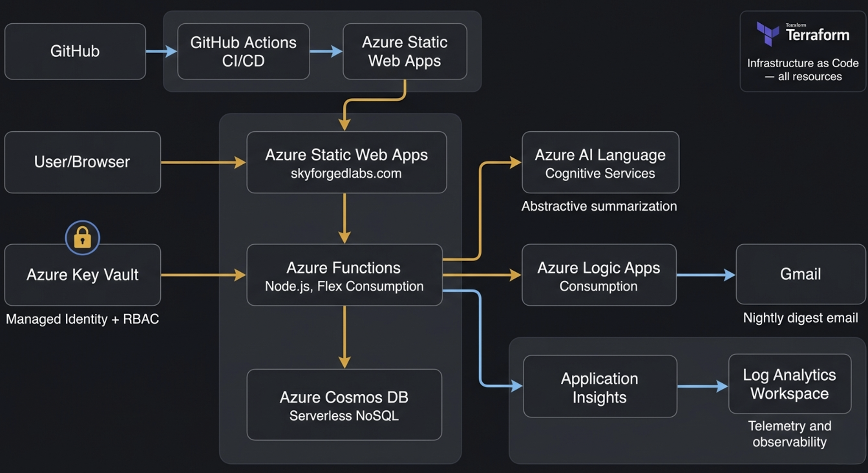Click the padlock icon above Azure Key Vault

pyautogui.click(x=83, y=238)
